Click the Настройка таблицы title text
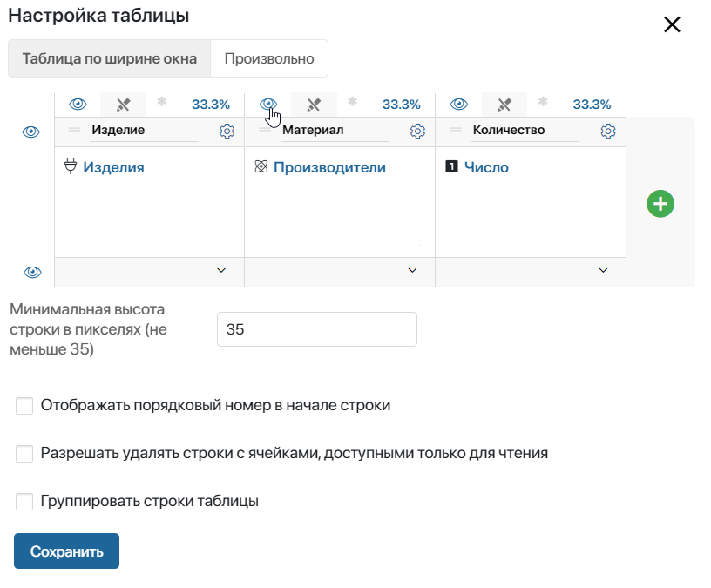Image resolution: width=711 pixels, height=588 pixels. click(98, 16)
